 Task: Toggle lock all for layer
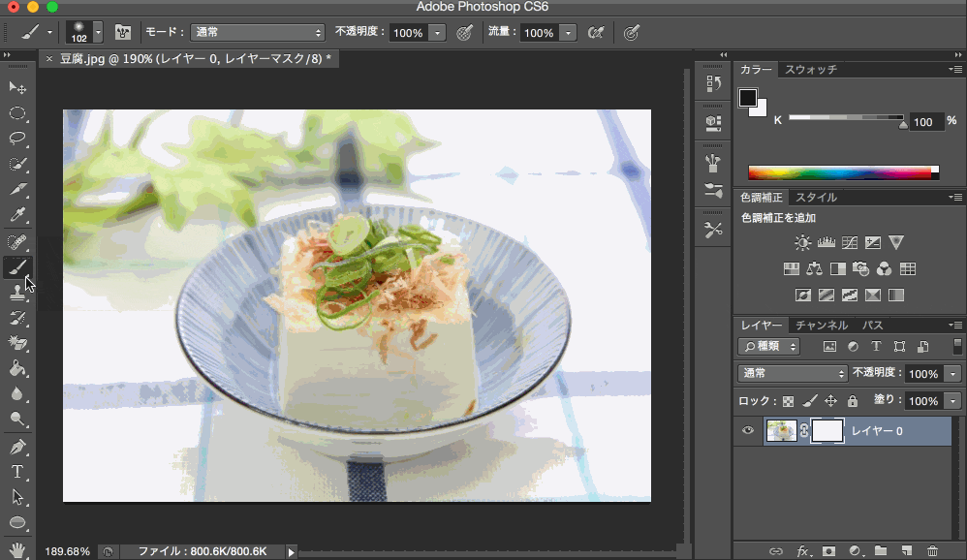coord(853,401)
